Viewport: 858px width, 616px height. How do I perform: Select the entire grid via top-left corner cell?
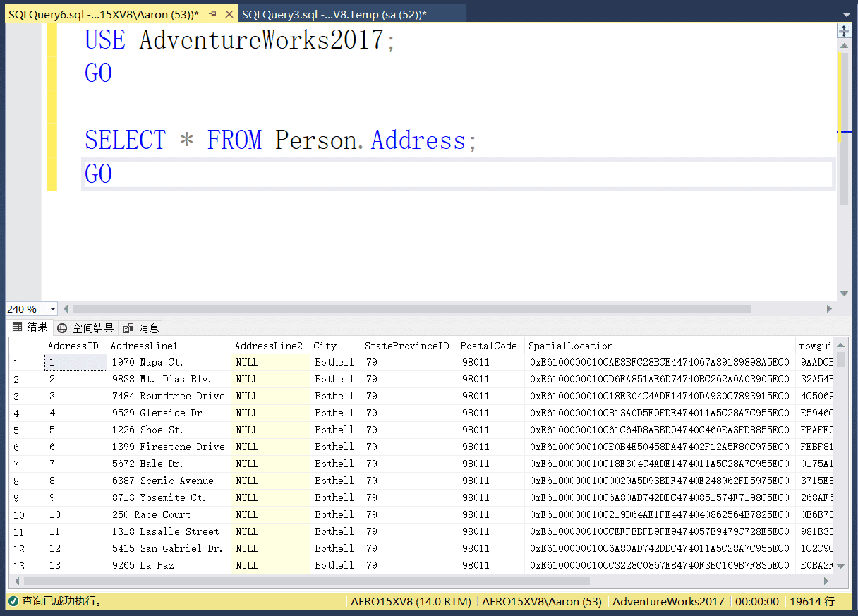(26, 346)
